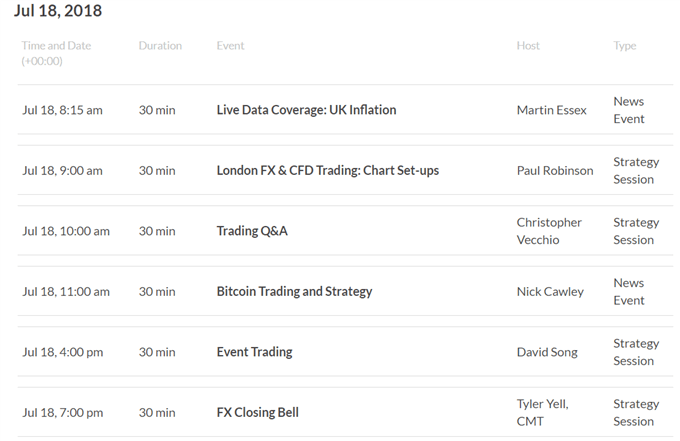Image resolution: width=680 pixels, height=441 pixels.
Task: Click the Type column header
Action: tap(624, 46)
